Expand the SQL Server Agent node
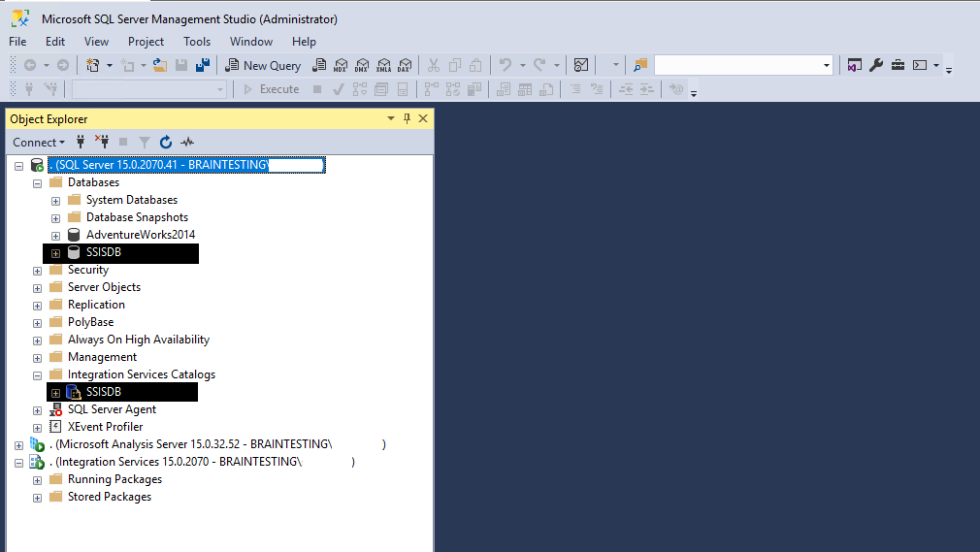The width and height of the screenshot is (980, 552). pos(38,410)
